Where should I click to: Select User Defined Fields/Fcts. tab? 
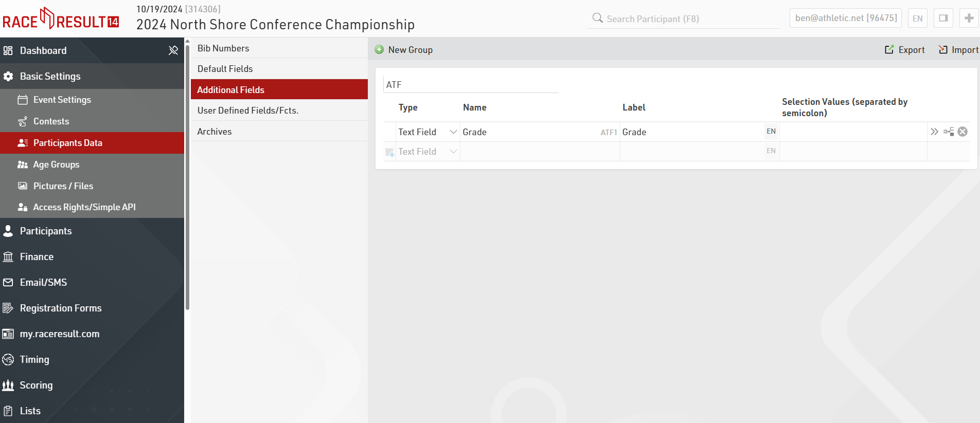click(x=248, y=111)
